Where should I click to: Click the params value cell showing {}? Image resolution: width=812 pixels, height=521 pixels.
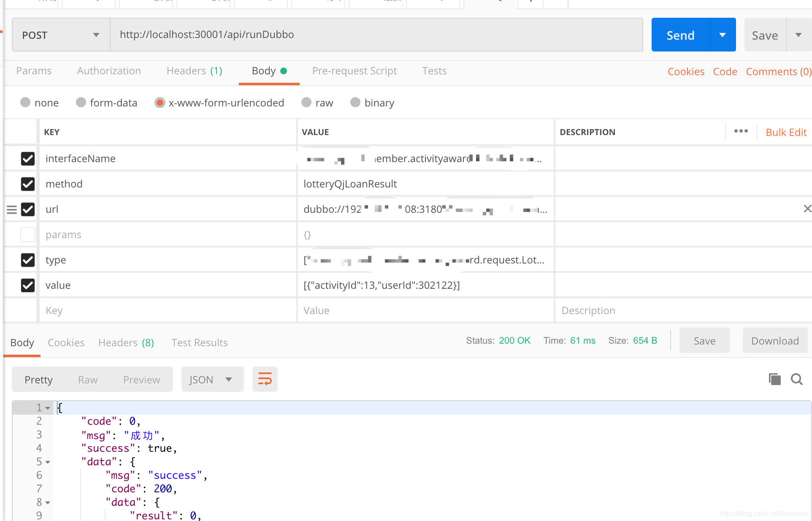tap(425, 234)
